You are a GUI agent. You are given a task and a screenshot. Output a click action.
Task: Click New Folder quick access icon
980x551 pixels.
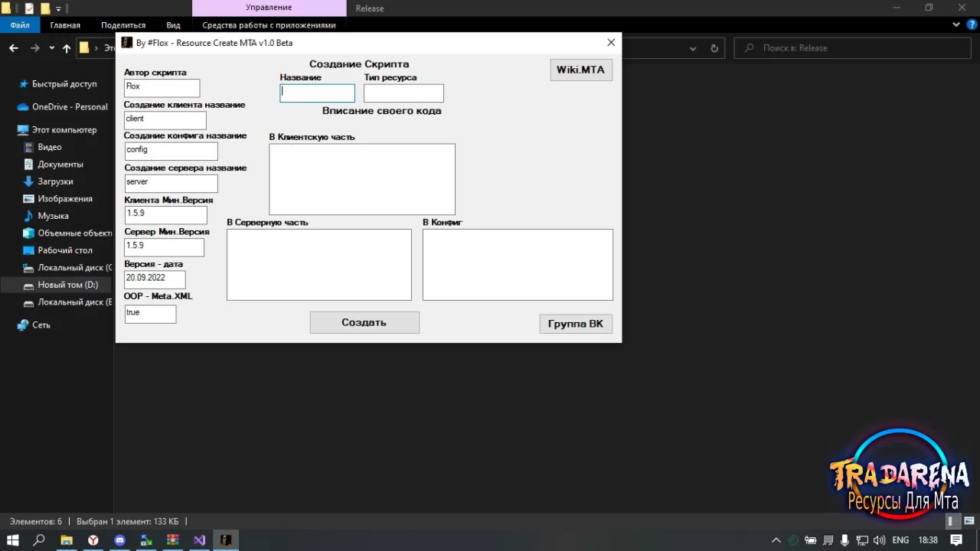(x=44, y=8)
